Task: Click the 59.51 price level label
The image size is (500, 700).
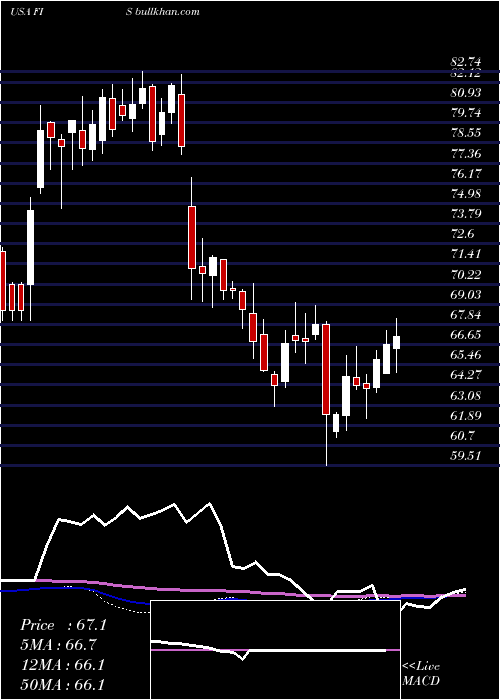Action: [x=466, y=456]
